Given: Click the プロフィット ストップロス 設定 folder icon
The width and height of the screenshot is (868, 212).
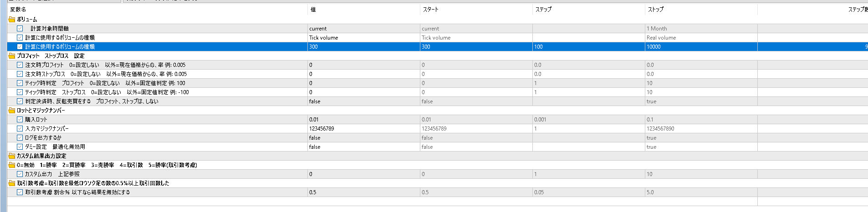Looking at the screenshot, I should (x=12, y=56).
